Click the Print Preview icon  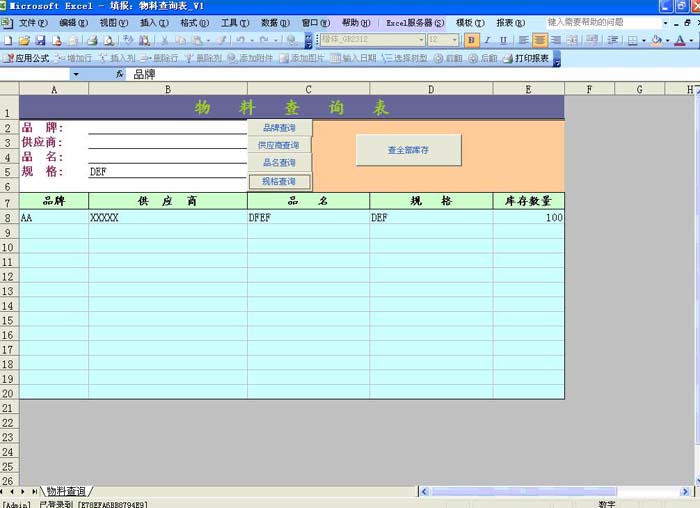point(108,40)
